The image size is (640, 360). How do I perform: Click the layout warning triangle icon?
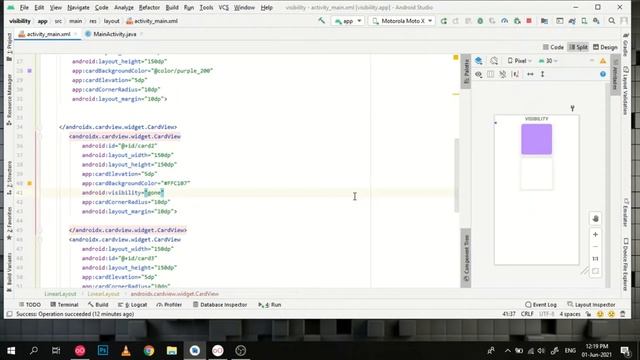(x=603, y=61)
